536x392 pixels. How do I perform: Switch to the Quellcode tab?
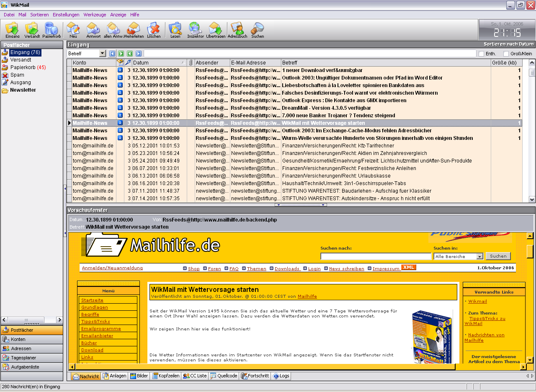(x=224, y=376)
